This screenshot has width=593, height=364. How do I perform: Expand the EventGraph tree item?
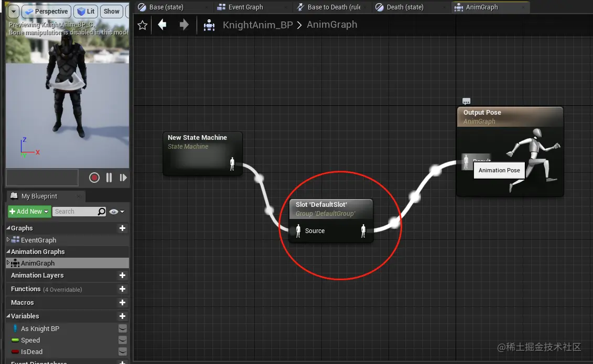pyautogui.click(x=8, y=239)
